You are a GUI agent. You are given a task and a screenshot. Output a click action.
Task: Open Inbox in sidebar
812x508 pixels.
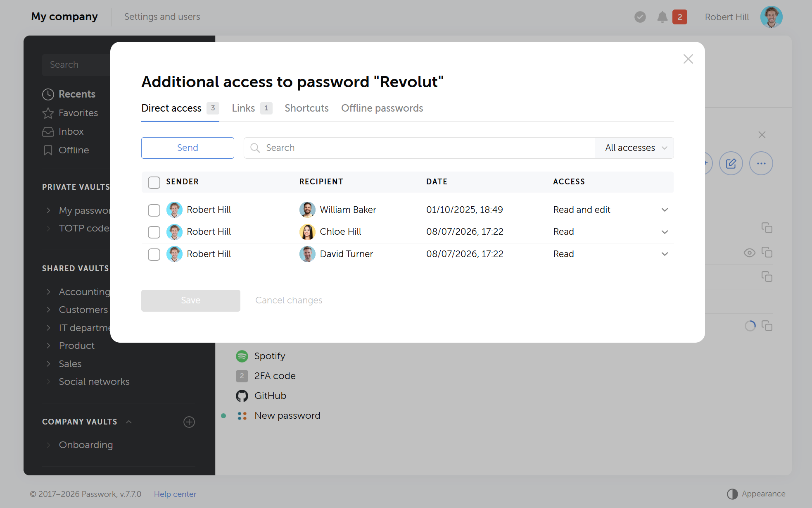pyautogui.click(x=63, y=131)
